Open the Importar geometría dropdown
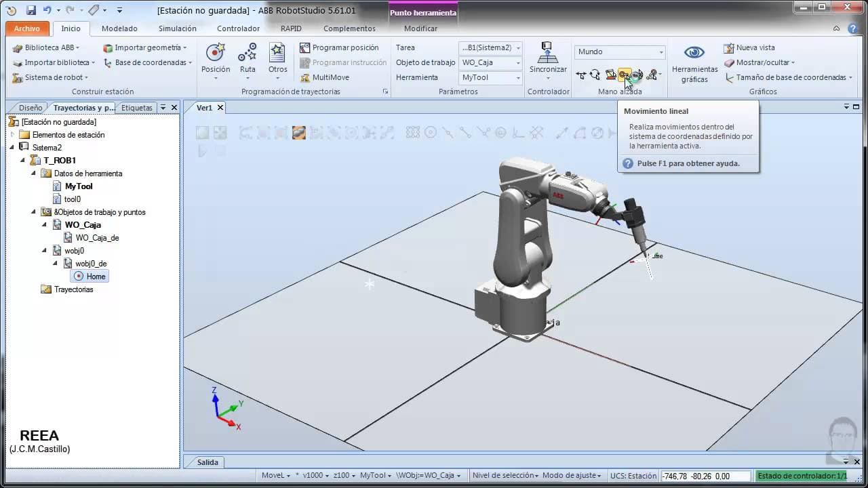 (x=145, y=47)
